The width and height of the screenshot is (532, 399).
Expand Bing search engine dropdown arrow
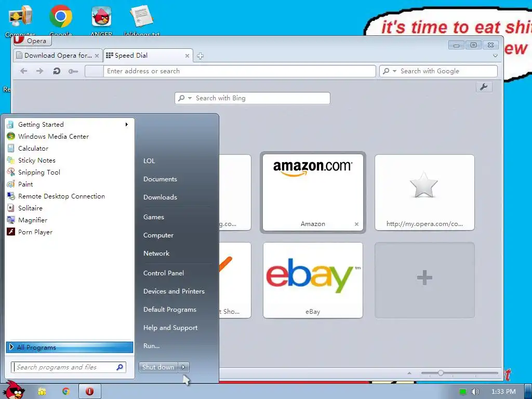190,98
